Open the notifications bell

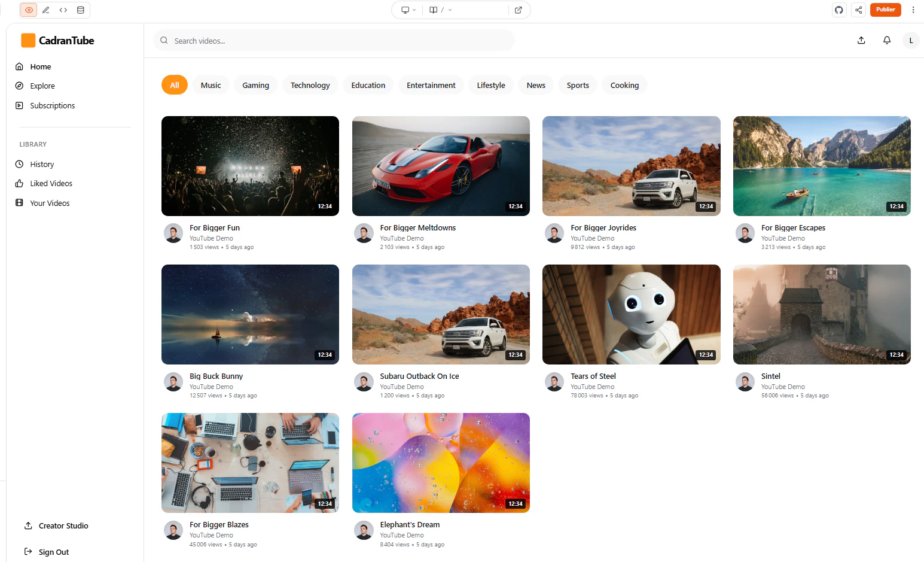pyautogui.click(x=887, y=40)
